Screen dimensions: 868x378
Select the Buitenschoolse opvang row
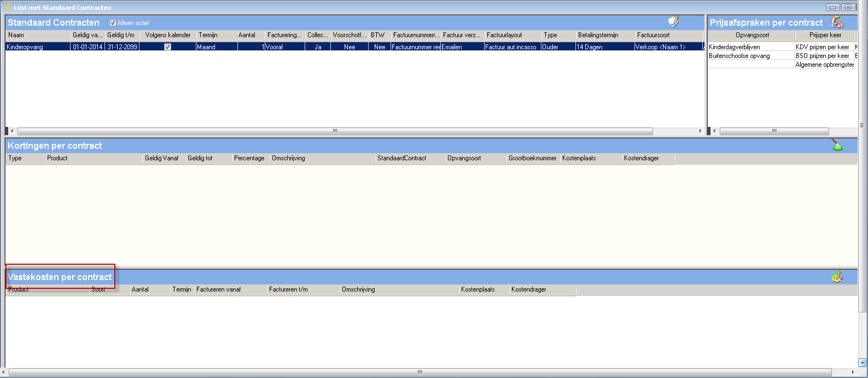pos(750,56)
